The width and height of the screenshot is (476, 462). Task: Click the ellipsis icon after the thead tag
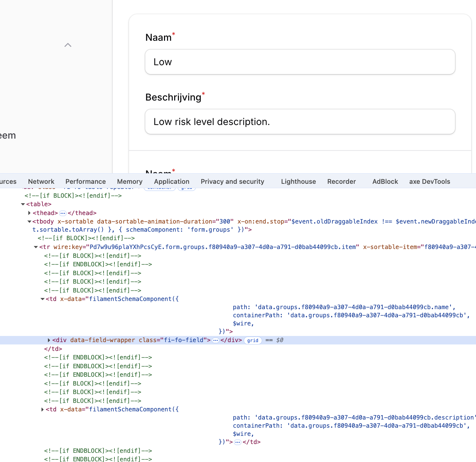tap(63, 213)
